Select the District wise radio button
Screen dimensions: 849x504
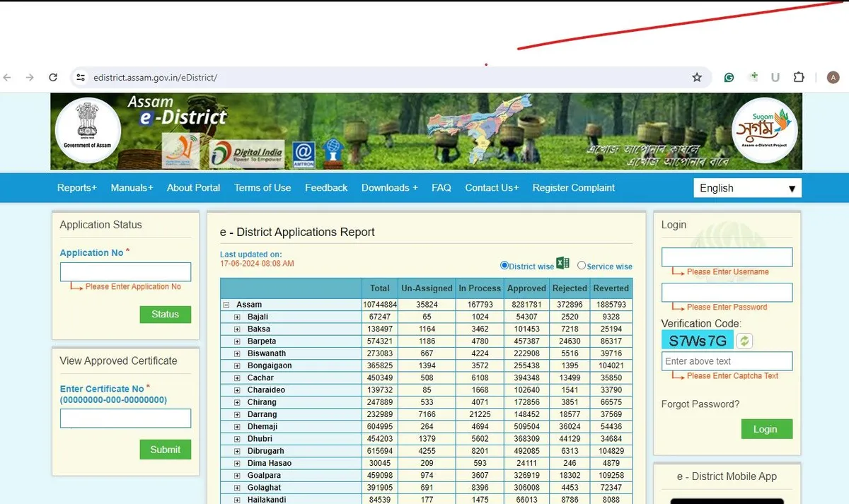504,266
